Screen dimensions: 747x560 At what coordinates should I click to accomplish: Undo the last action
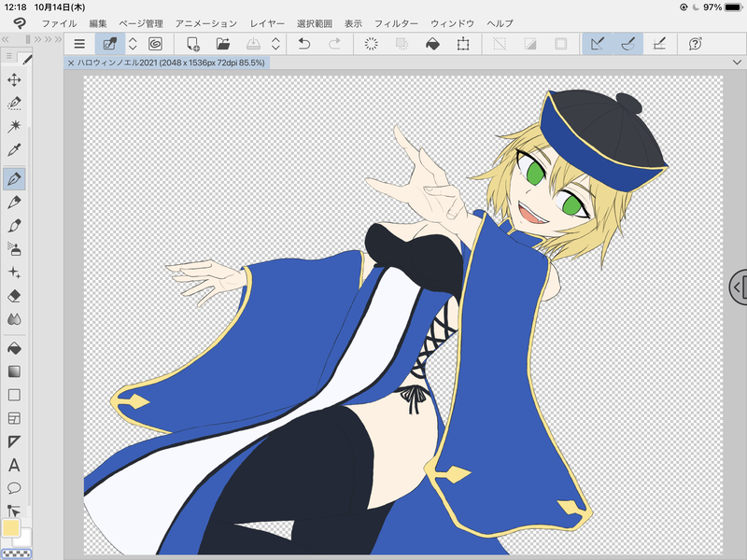pos(304,44)
